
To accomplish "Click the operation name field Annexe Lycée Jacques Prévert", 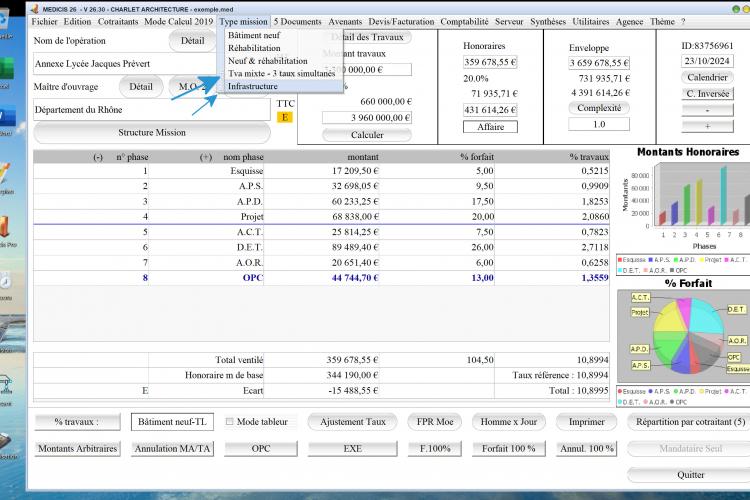I will pos(125,64).
